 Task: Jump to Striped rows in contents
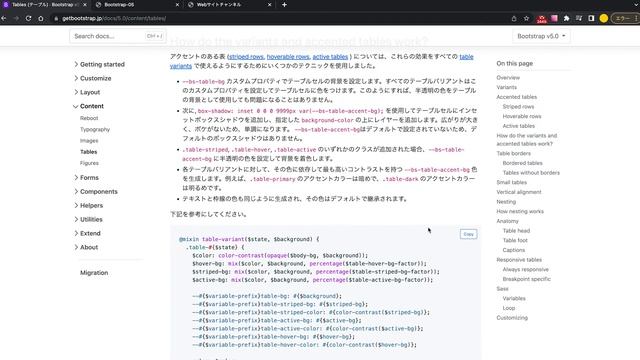tap(518, 107)
